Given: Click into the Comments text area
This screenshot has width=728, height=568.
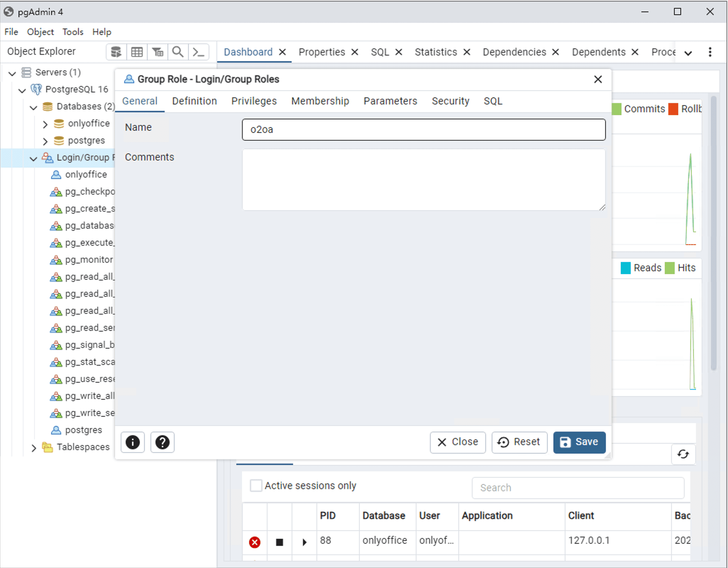Looking at the screenshot, I should click(x=424, y=180).
